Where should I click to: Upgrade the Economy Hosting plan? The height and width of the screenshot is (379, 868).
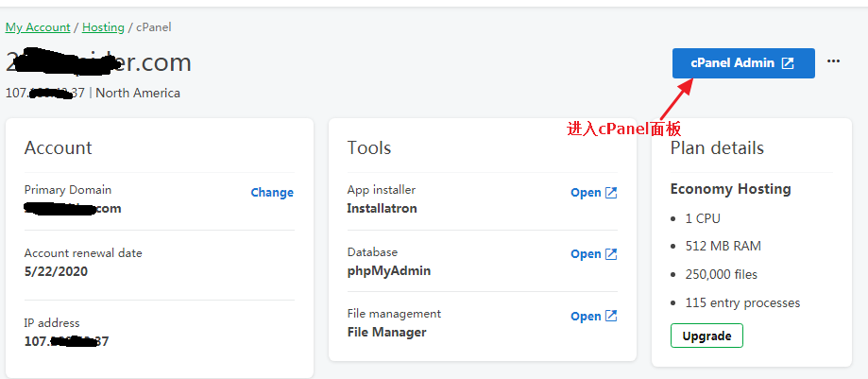coord(706,336)
